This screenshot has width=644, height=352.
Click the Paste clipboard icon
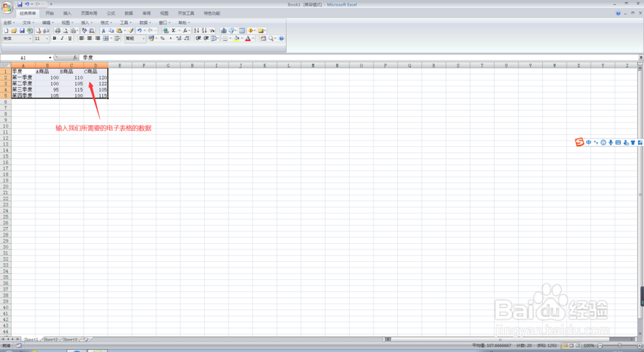coord(119,30)
